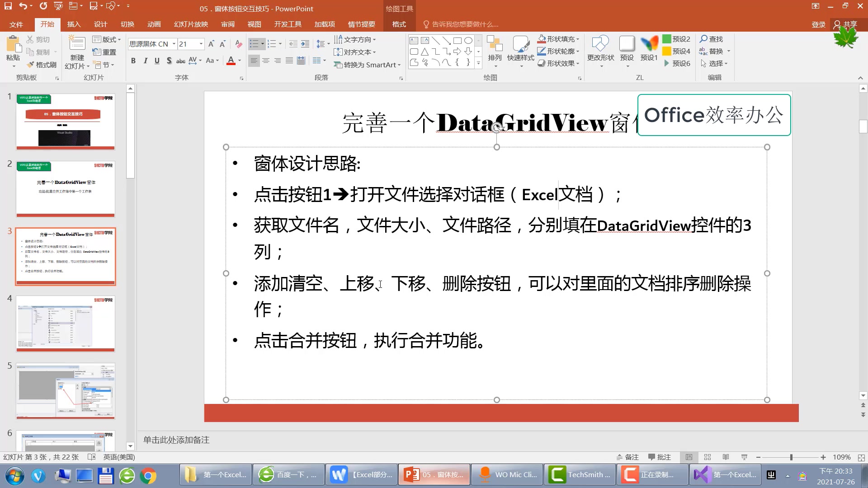Click the 登录 button
The width and height of the screenshot is (868, 488).
point(818,24)
